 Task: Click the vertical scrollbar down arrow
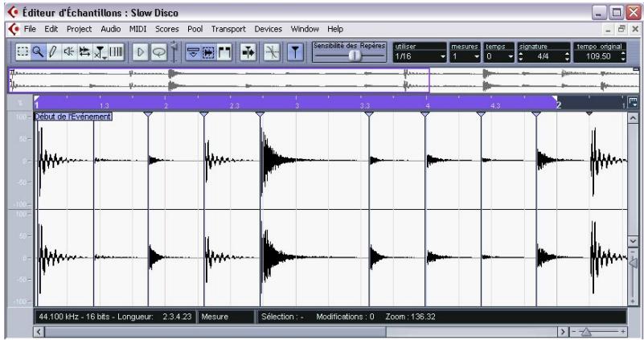[633, 240]
